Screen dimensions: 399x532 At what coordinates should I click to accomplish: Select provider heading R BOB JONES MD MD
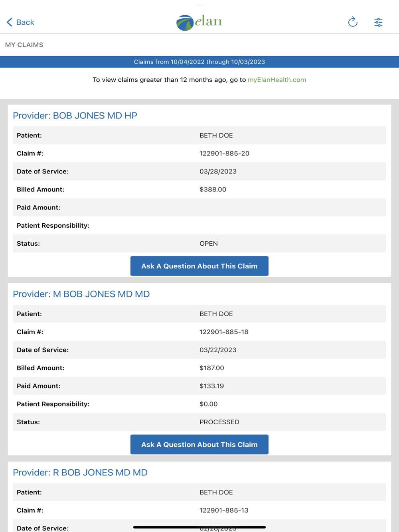[x=80, y=473]
